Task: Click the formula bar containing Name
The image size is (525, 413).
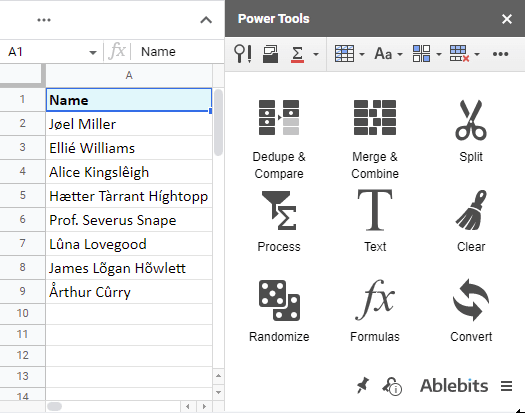Action: [177, 52]
